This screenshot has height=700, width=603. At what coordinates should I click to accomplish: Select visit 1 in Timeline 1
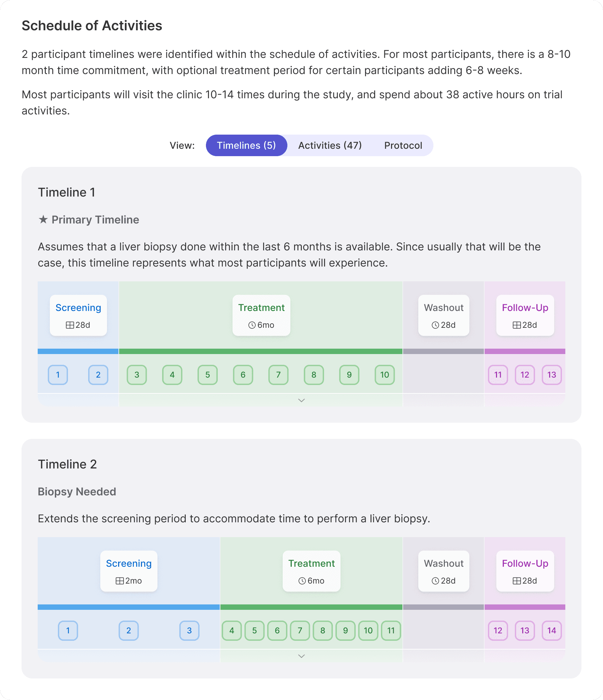[58, 375]
